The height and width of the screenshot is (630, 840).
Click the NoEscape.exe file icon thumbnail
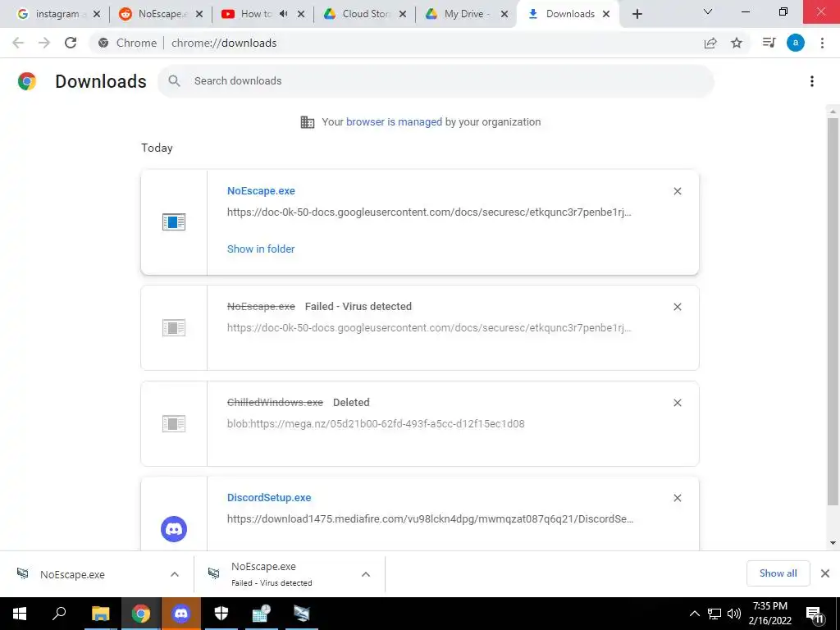[x=174, y=221]
